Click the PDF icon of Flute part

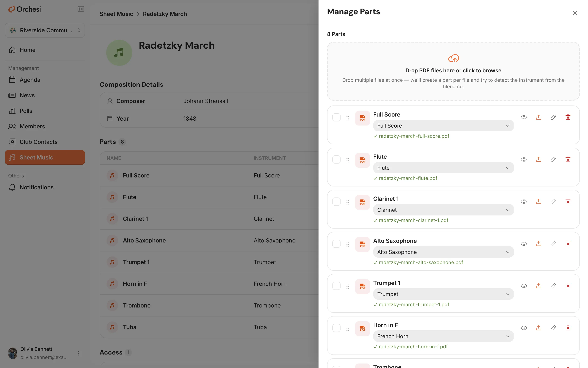(363, 160)
